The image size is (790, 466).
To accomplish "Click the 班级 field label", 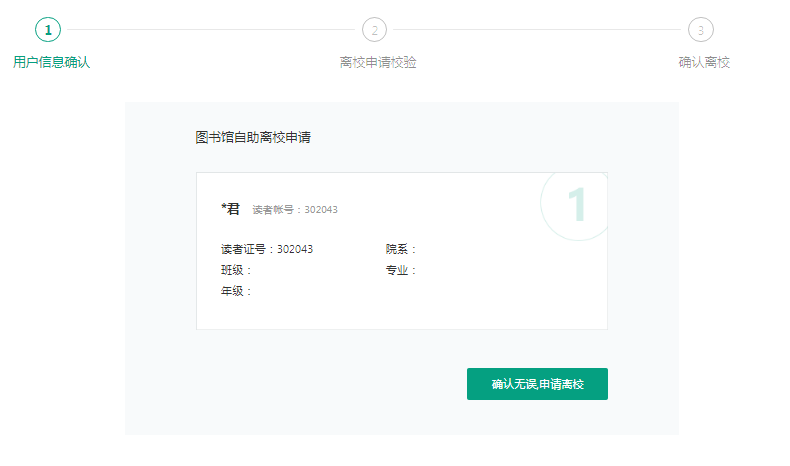I will point(236,270).
